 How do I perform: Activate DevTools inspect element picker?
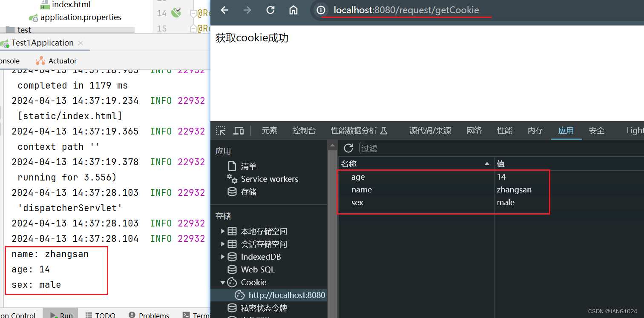tap(221, 131)
